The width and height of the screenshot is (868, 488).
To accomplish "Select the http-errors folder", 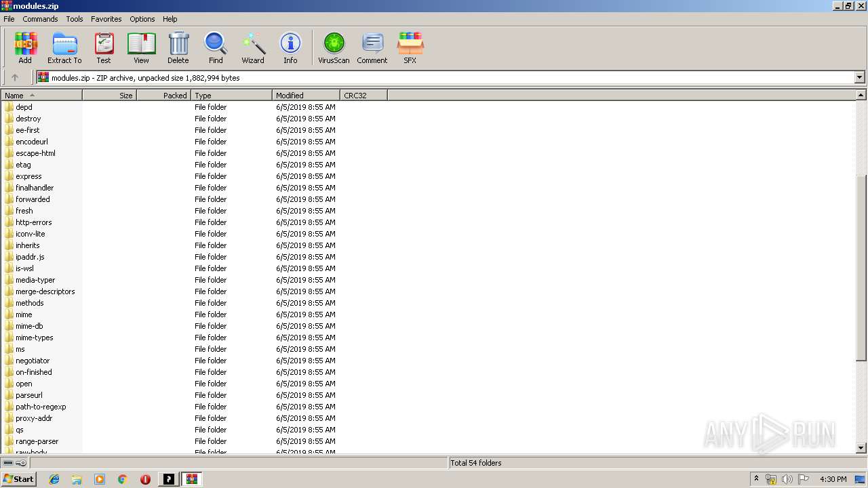I will 33,222.
